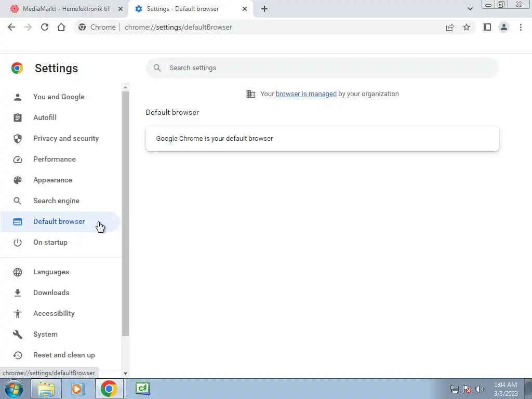Screen dimensions: 532x399
Task: Open the taskbar clock showing 1:04 AM
Action: 506,389
